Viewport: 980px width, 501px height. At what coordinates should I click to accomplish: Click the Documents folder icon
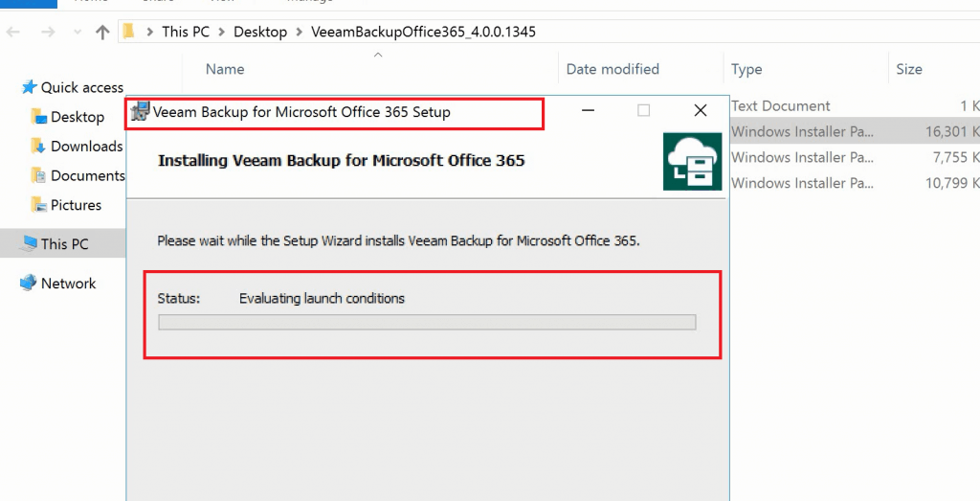click(x=39, y=175)
